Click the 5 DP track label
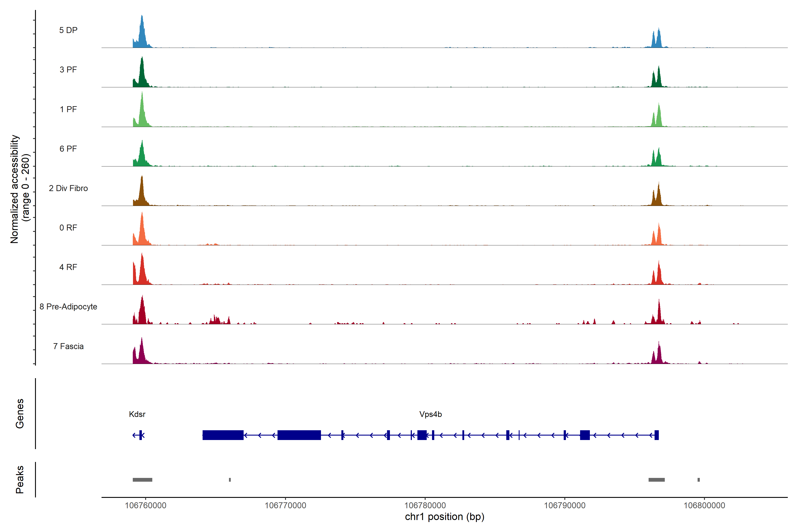 point(68,30)
